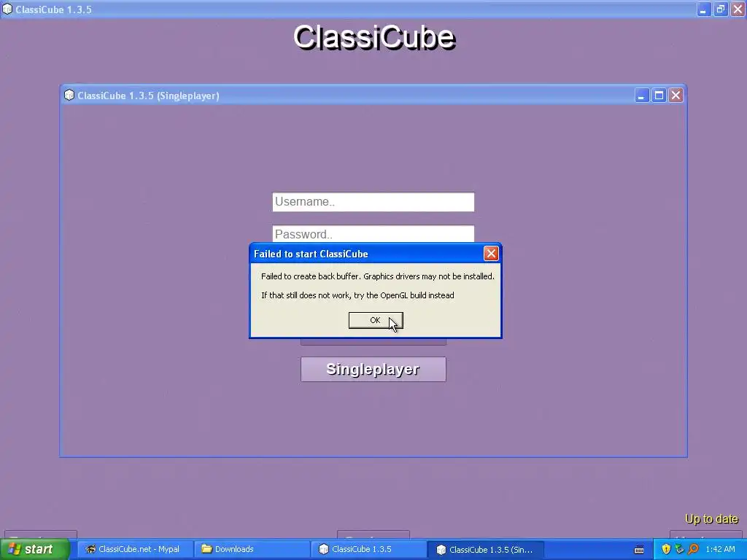Focus the Username input field
Image resolution: width=747 pixels, height=560 pixels.
(x=373, y=202)
